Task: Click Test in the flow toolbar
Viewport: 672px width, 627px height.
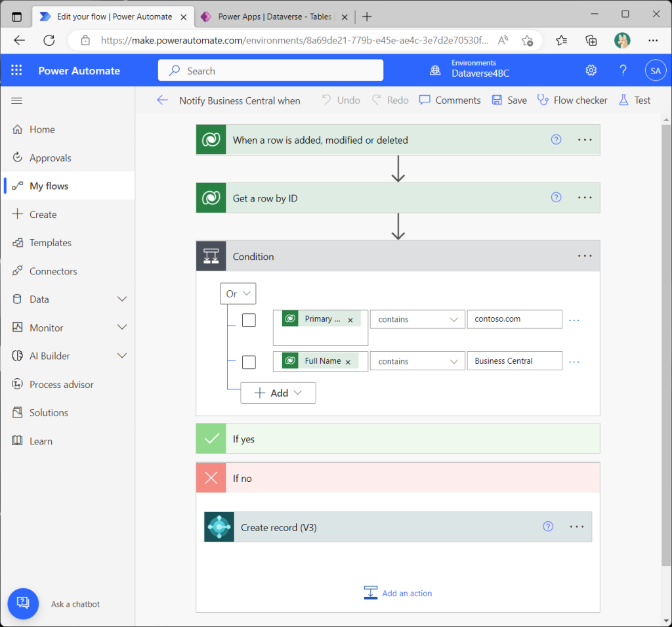Action: [x=635, y=100]
